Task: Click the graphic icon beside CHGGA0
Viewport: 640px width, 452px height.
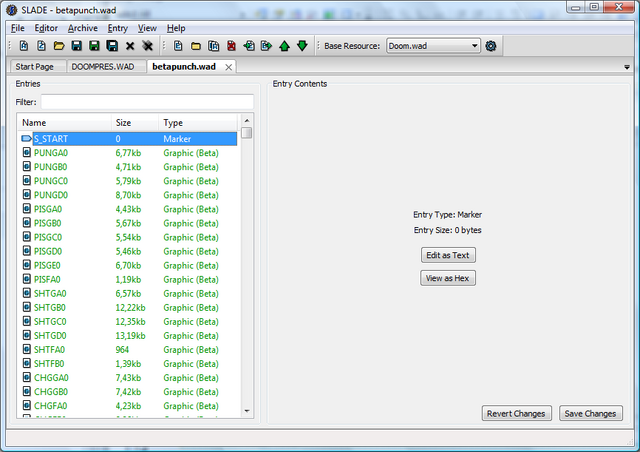Action: tap(27, 378)
